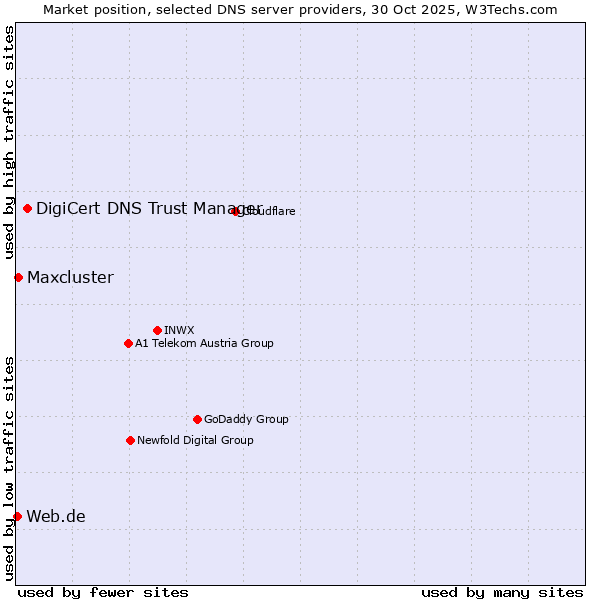The width and height of the screenshot is (600, 600).
Task: Click the INWX data point marker
Action: (157, 330)
